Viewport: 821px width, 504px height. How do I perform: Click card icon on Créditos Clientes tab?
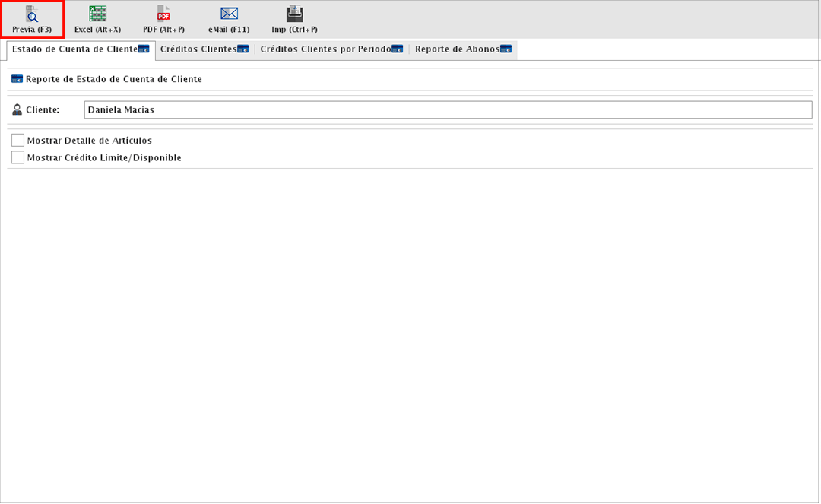pos(242,49)
